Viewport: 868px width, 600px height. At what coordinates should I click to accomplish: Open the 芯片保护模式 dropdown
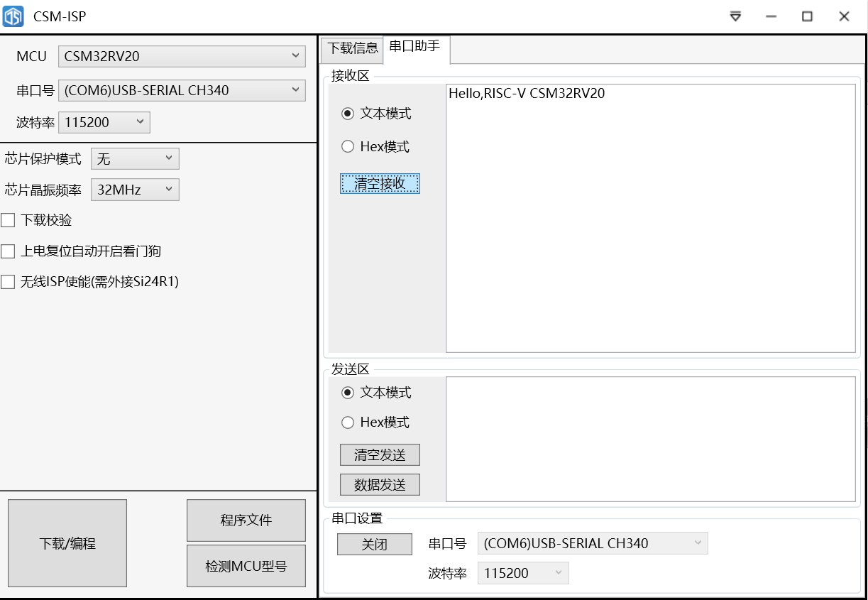[x=134, y=158]
